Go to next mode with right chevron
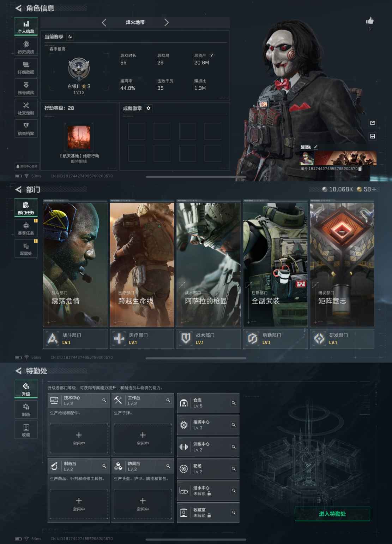 click(166, 23)
